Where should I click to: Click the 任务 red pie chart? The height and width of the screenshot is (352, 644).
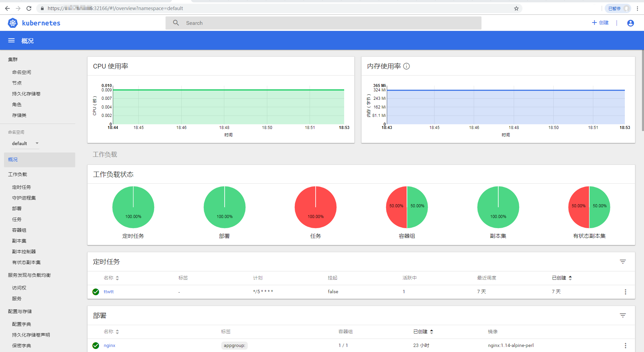pyautogui.click(x=316, y=207)
